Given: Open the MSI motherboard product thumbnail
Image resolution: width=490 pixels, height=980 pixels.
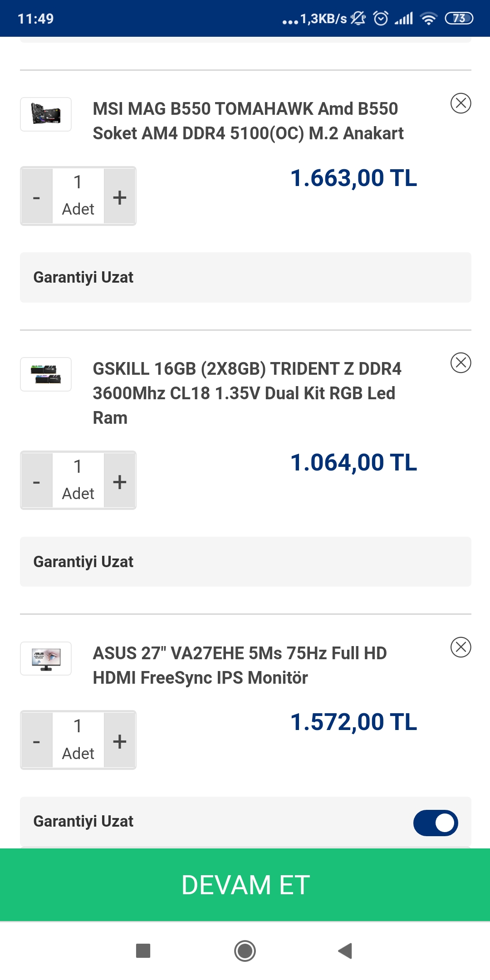Looking at the screenshot, I should coord(46,114).
